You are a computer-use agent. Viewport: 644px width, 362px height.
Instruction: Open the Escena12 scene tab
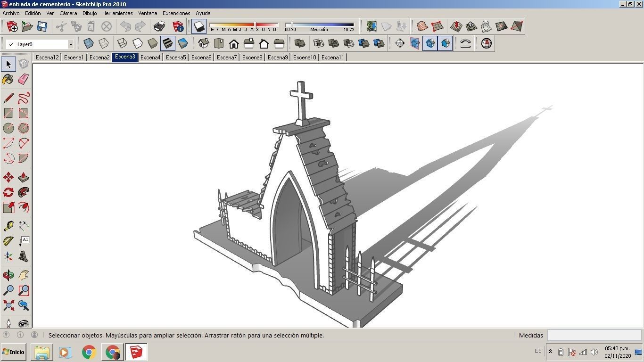click(x=47, y=58)
